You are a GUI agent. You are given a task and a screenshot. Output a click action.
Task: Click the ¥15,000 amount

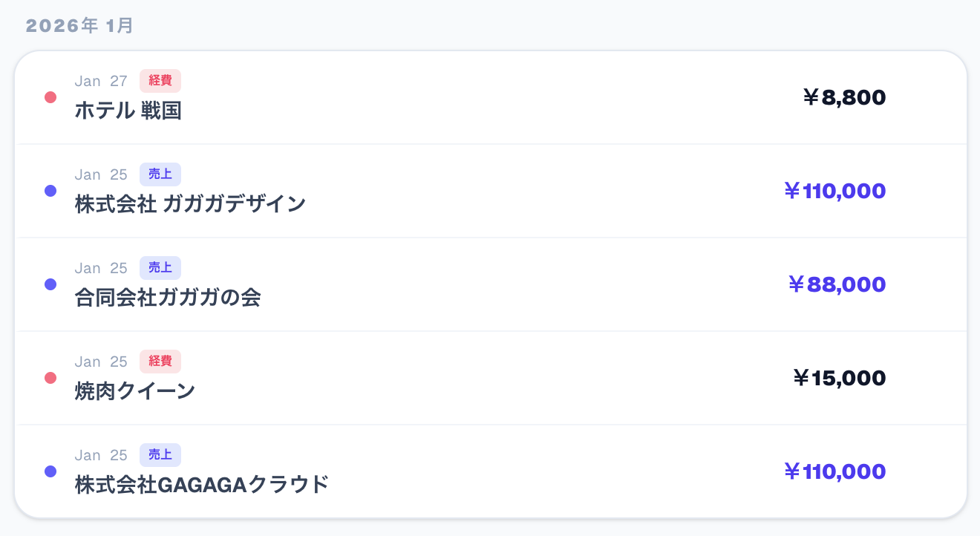tap(839, 378)
